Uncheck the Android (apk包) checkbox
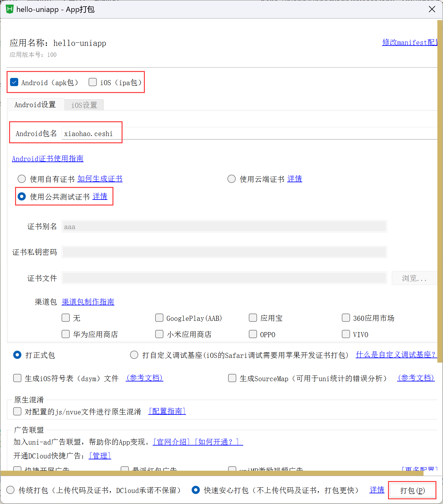Screen dimensions: 443x504 pyautogui.click(x=14, y=82)
